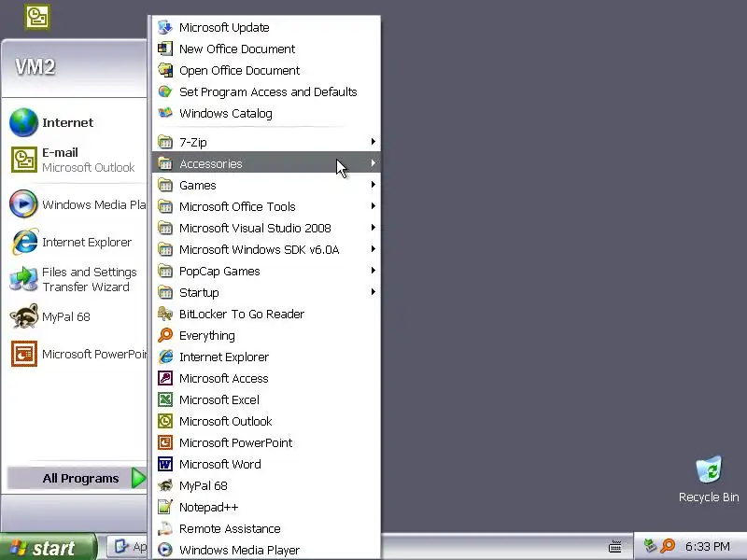Expand the 7-Zip submenu arrow
The width and height of the screenshot is (747, 560).
click(x=373, y=142)
